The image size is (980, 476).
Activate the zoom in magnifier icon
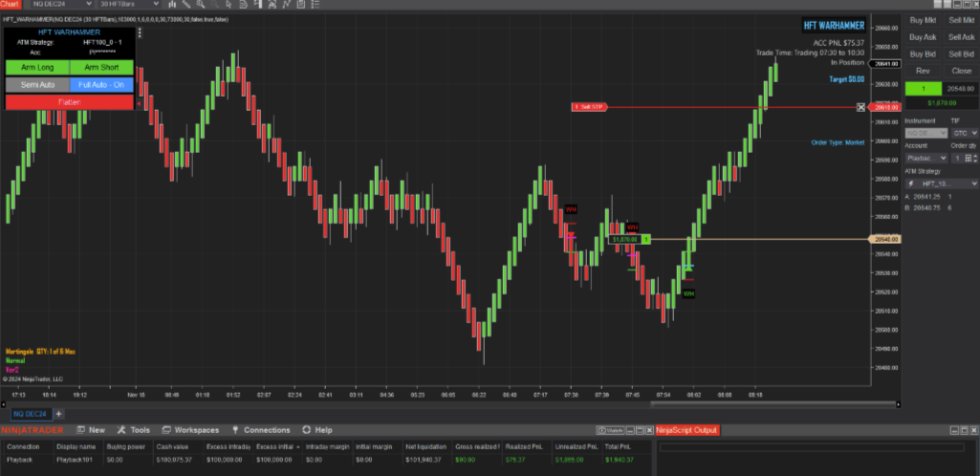pos(201,4)
